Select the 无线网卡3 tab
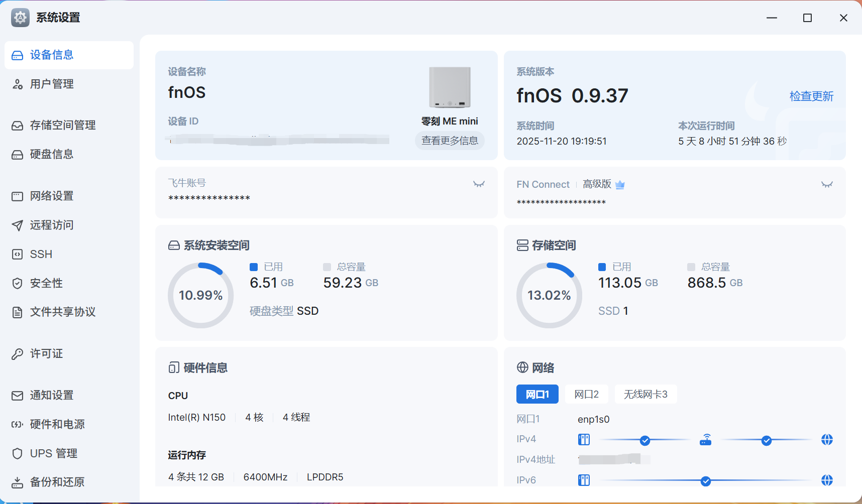The height and width of the screenshot is (504, 862). click(645, 395)
